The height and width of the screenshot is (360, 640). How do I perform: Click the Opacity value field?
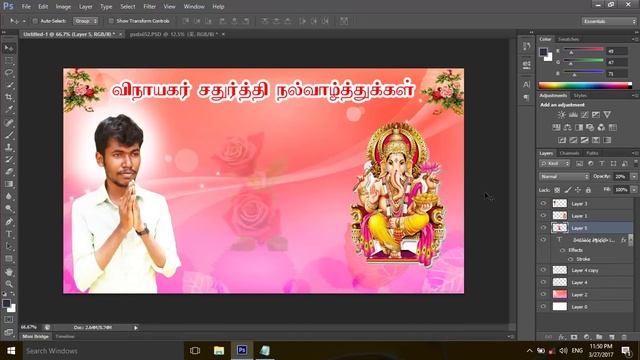click(x=621, y=177)
